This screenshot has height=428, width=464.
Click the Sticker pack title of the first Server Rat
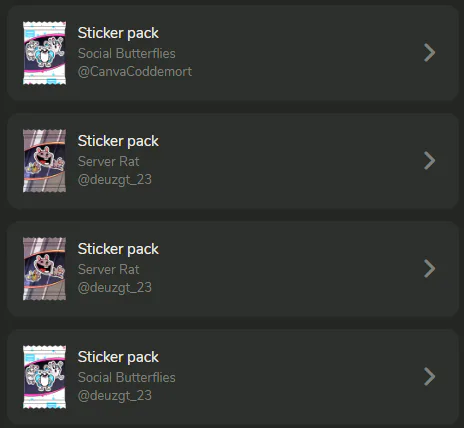pos(118,141)
